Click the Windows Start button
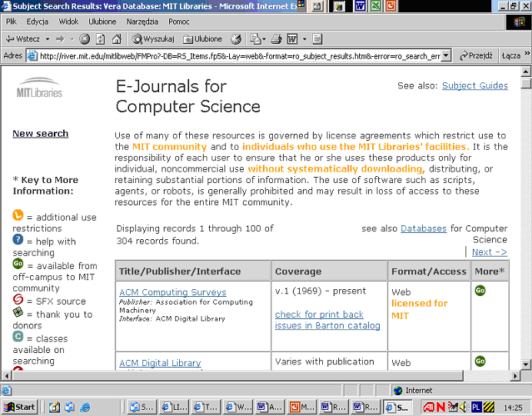The height and width of the screenshot is (416, 532). coord(20,407)
